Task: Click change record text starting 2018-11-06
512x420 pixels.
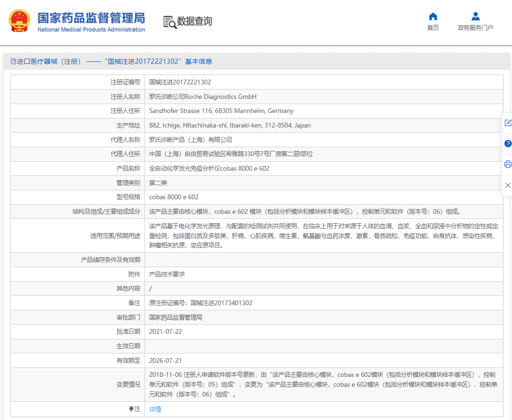Action: (x=323, y=385)
